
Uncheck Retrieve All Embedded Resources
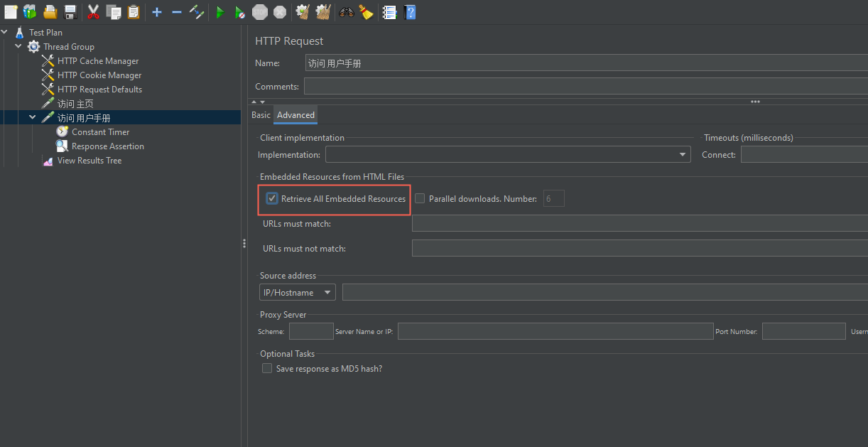[272, 199]
